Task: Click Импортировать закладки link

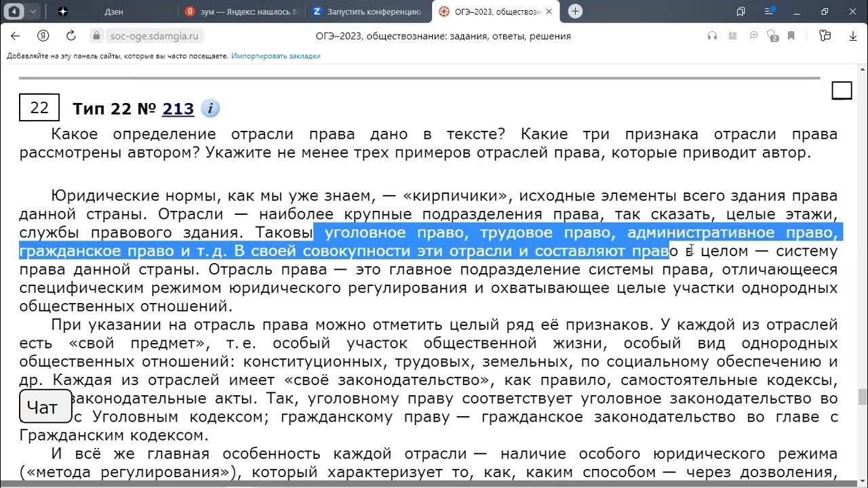Action: 275,56
